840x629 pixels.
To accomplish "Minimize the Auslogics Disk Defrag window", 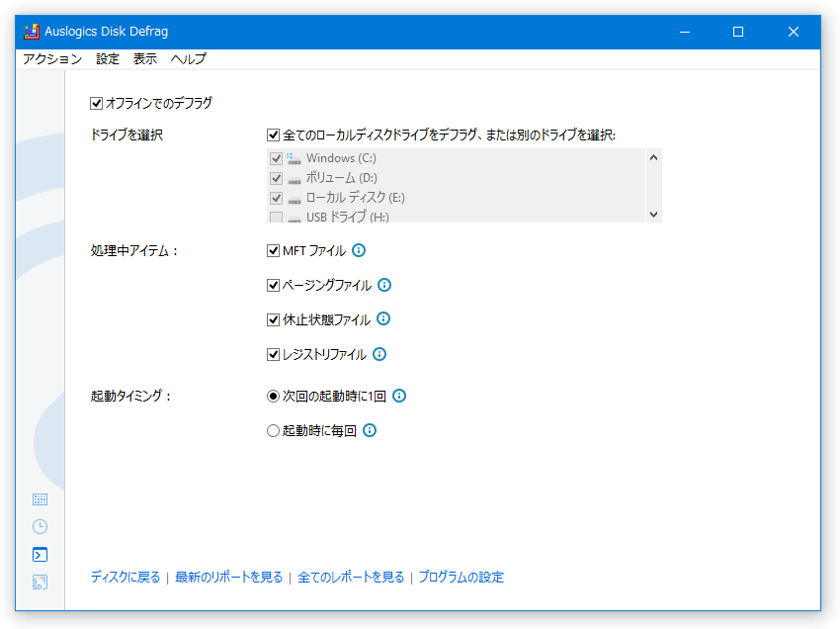I will [685, 32].
